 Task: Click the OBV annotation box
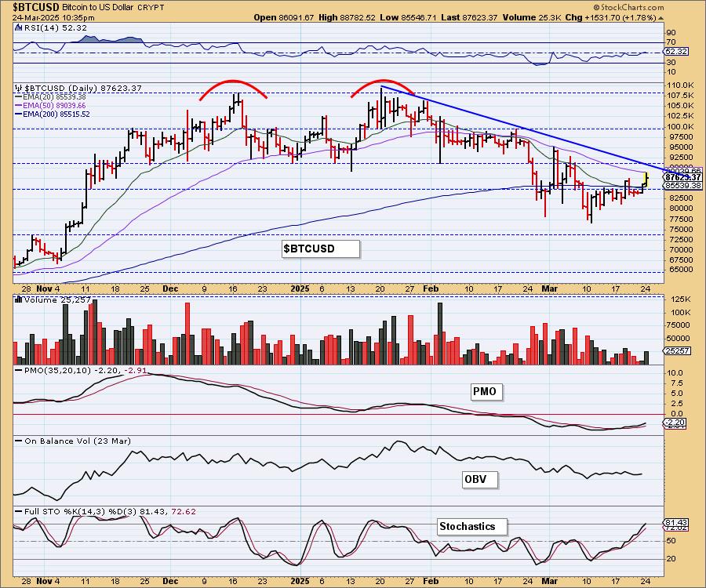coord(480,480)
